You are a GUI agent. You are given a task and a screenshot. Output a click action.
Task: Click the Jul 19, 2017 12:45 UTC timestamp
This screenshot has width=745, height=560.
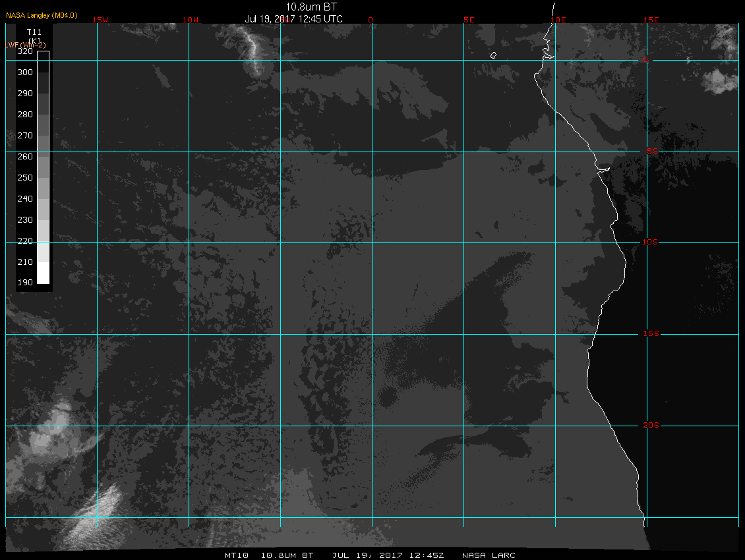click(293, 19)
